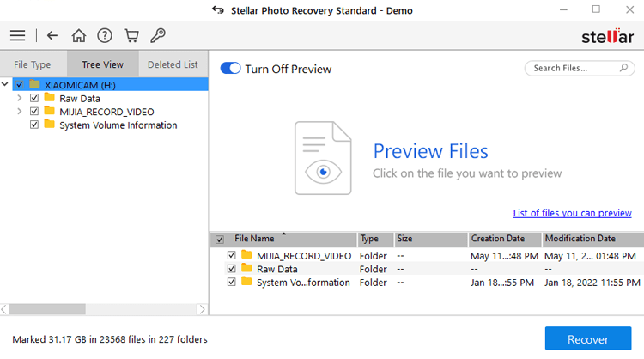
Task: Click the activation key icon
Action: point(158,36)
